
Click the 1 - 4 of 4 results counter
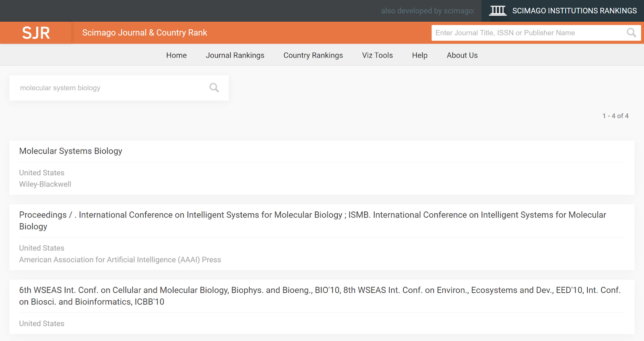615,116
